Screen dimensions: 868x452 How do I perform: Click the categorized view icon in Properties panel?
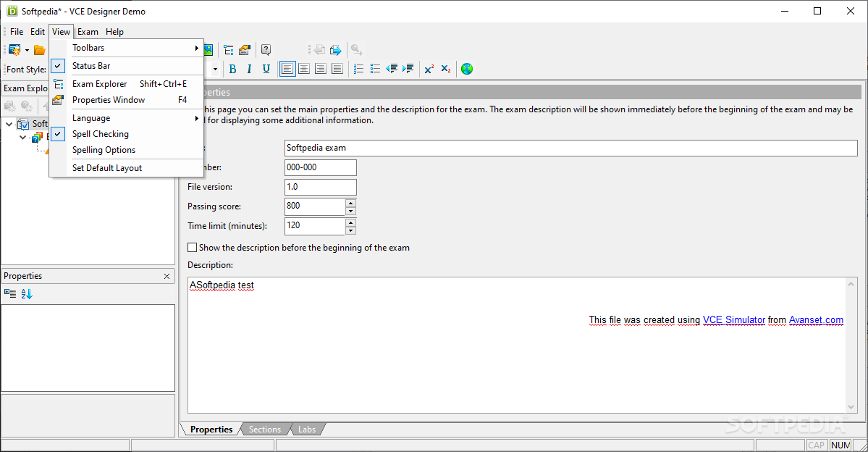point(10,293)
